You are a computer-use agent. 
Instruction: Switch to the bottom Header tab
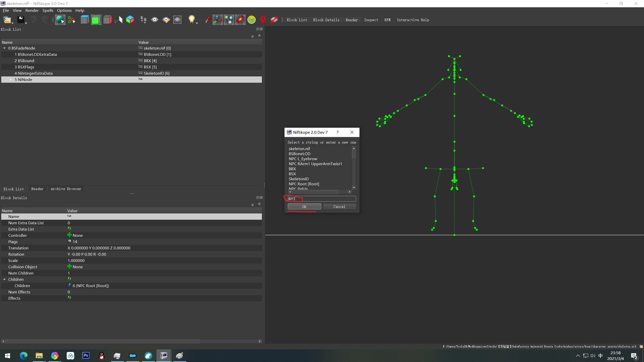point(37,189)
